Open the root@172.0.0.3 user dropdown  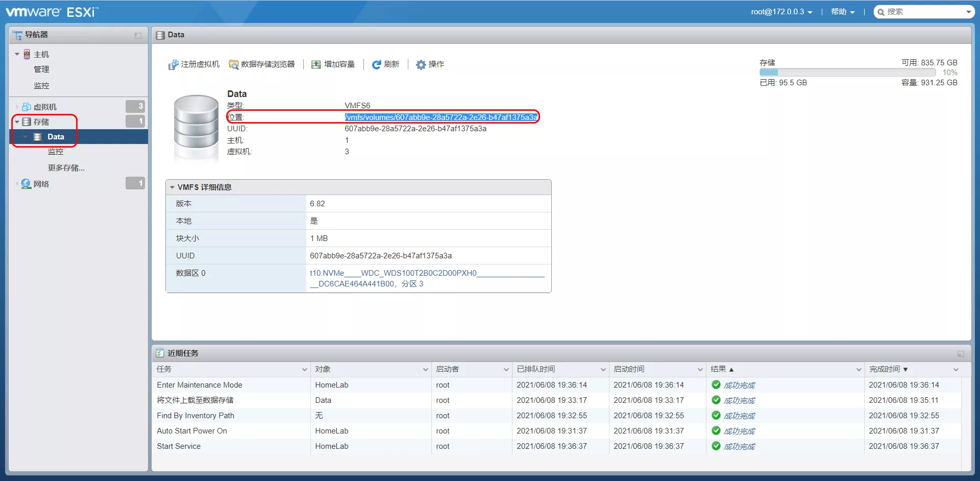click(781, 12)
